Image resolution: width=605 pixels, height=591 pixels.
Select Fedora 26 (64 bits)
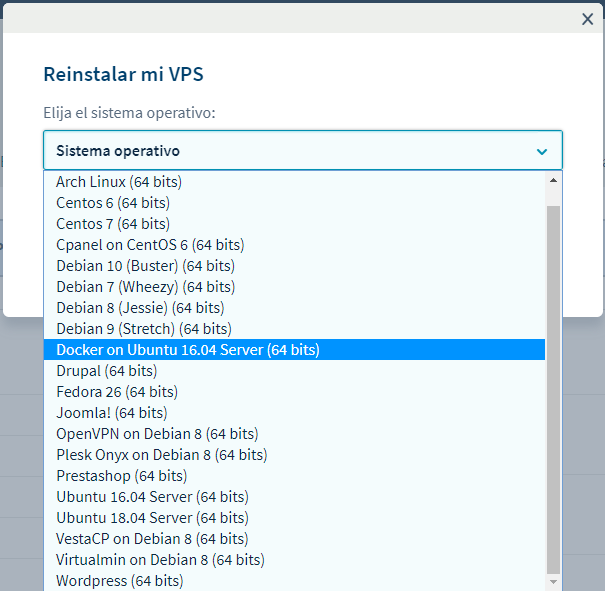[294, 392]
